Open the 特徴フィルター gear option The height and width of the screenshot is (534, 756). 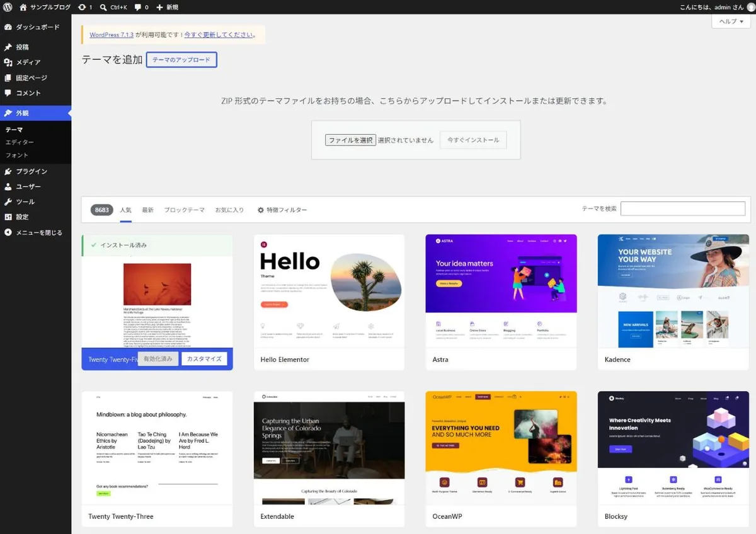pos(282,210)
